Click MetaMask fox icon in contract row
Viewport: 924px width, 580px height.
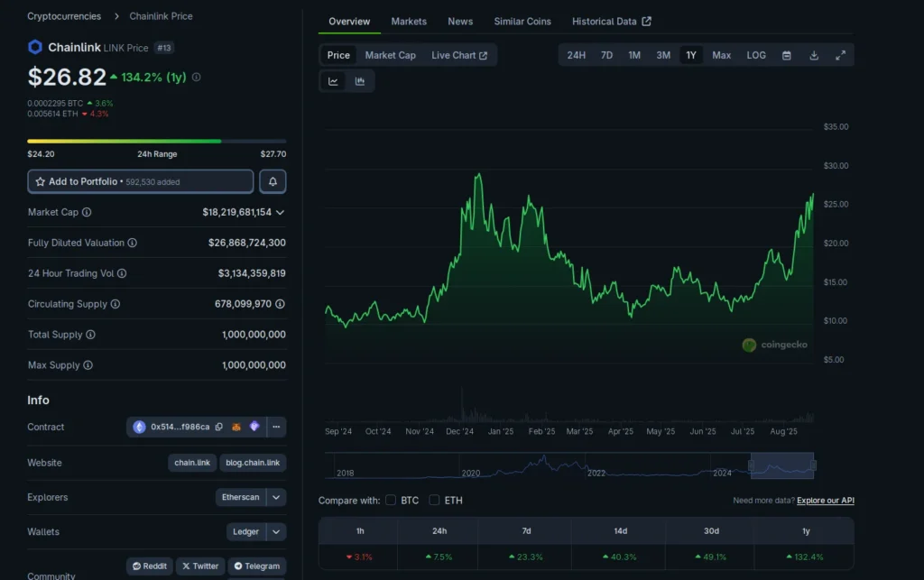tap(236, 427)
